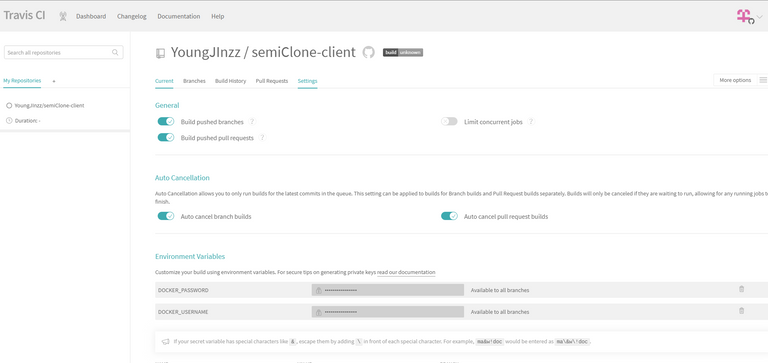This screenshot has width=768, height=363.
Task: Click Available to all branches for DOCKER_PASSWORD
Action: click(500, 290)
